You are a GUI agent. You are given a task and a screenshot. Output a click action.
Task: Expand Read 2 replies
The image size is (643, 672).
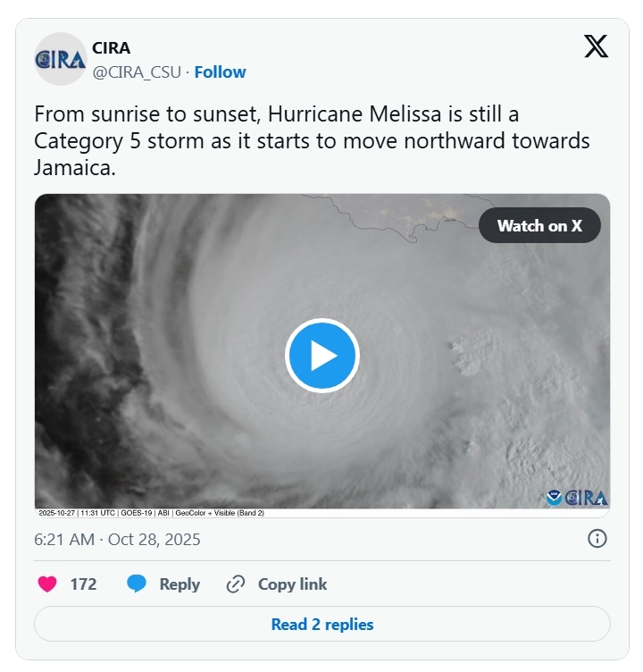coord(321,624)
